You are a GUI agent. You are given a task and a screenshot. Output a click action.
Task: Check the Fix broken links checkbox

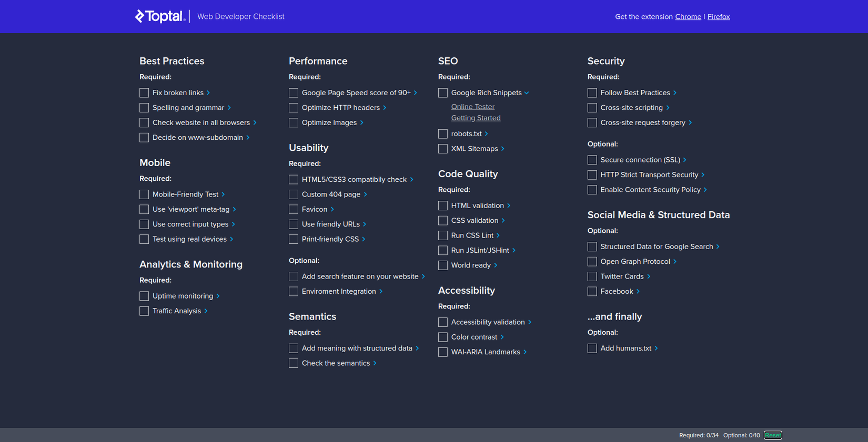pos(144,93)
